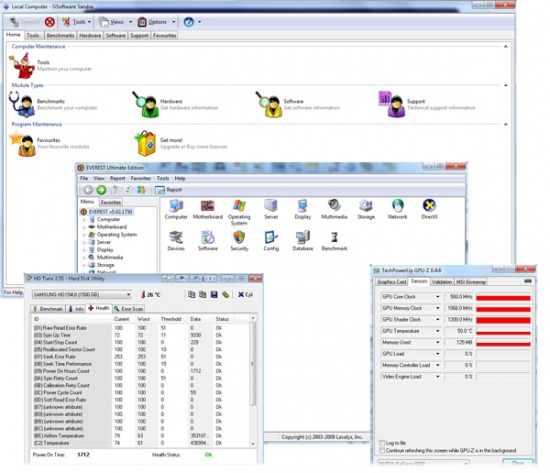The image size is (550, 473).
Task: Collapse Computer Maintenance section in Sandra
Action: pos(505,46)
